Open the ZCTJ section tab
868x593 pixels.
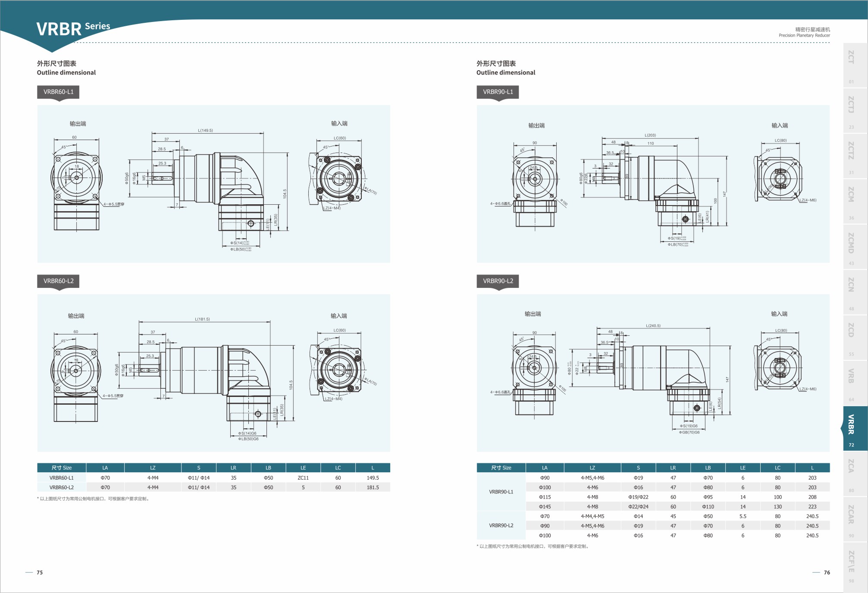coord(855,111)
